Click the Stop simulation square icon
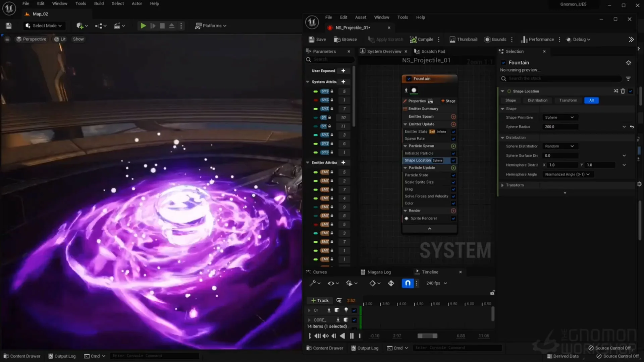Image resolution: width=644 pixels, height=362 pixels. click(x=162, y=26)
